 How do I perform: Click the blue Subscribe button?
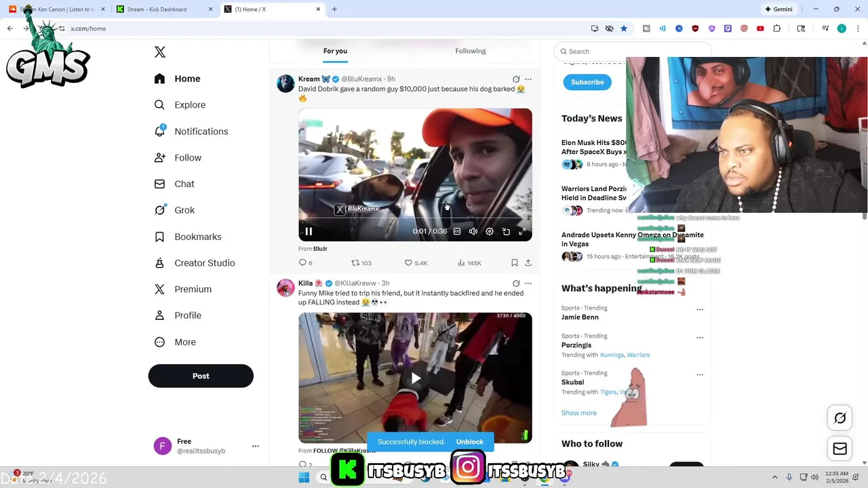tap(587, 82)
